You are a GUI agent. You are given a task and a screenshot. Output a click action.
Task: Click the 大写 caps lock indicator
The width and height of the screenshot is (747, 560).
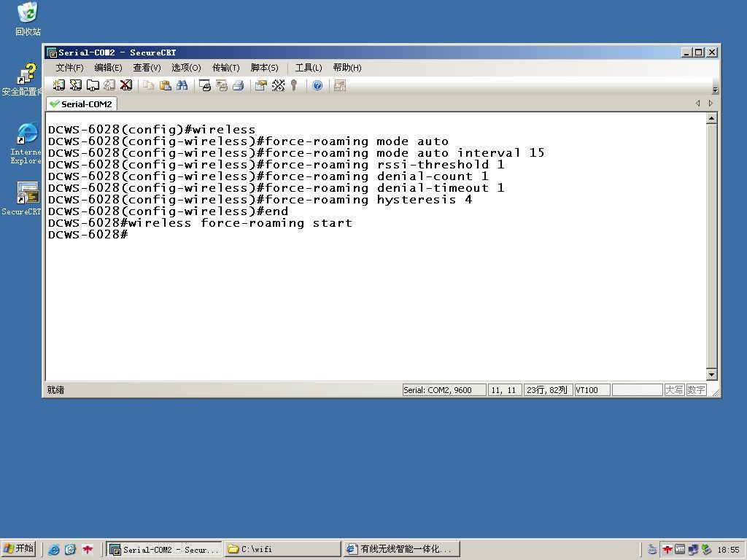click(674, 390)
